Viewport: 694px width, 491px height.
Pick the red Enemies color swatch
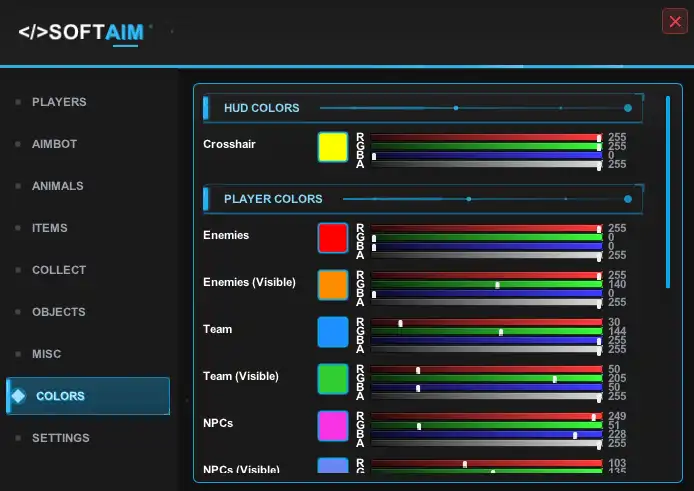pyautogui.click(x=332, y=238)
